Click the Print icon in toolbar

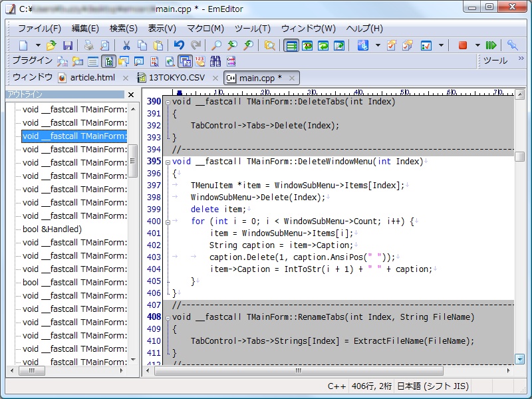click(88, 45)
